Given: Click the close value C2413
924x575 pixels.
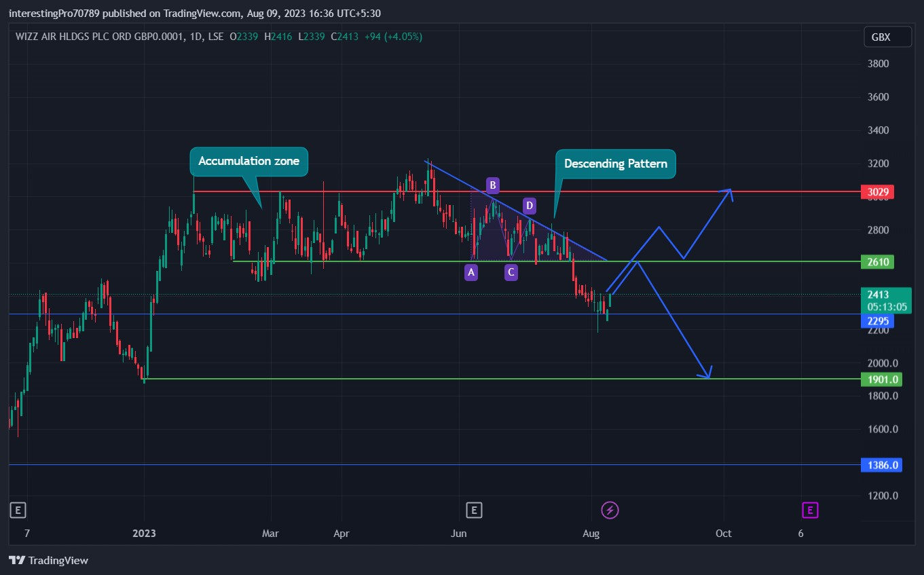Looking at the screenshot, I should pyautogui.click(x=345, y=37).
